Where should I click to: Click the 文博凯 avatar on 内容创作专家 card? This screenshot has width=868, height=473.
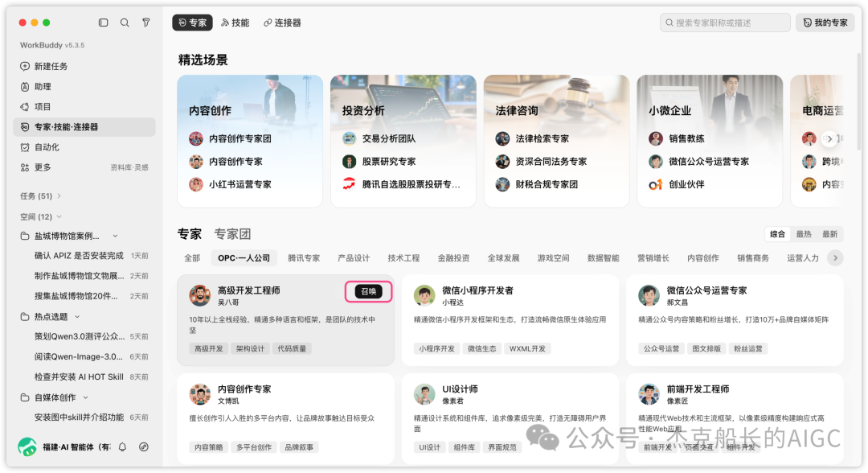200,394
